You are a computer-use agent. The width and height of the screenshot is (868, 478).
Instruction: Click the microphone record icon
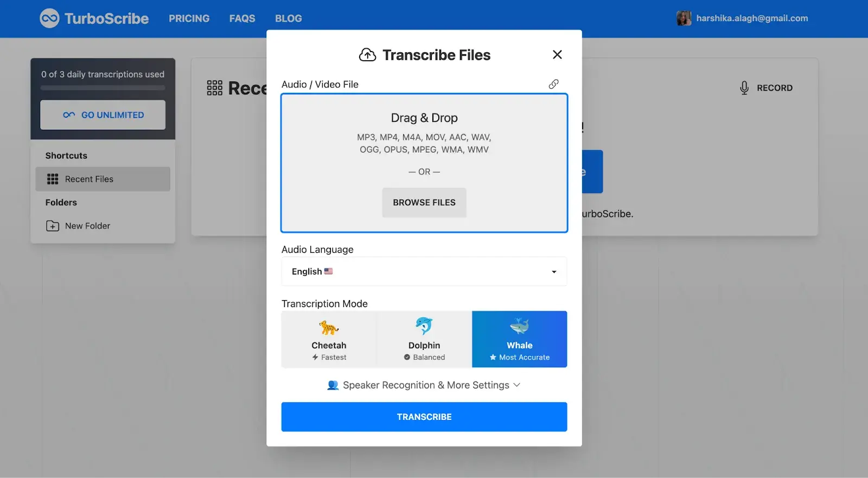tap(744, 88)
